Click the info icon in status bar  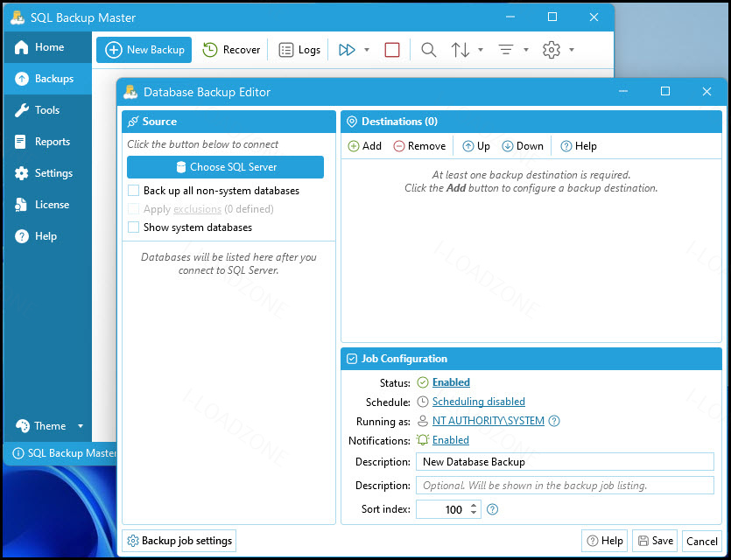[18, 453]
